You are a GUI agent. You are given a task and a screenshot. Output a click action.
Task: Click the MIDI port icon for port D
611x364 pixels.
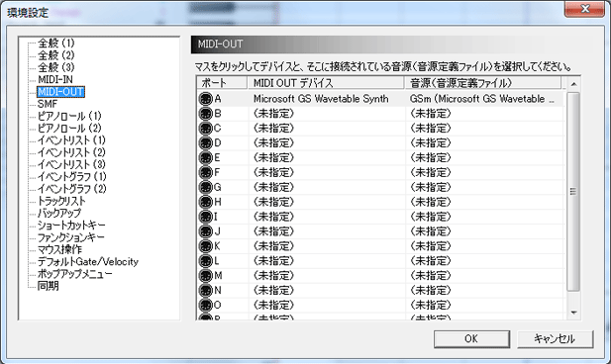(205, 143)
